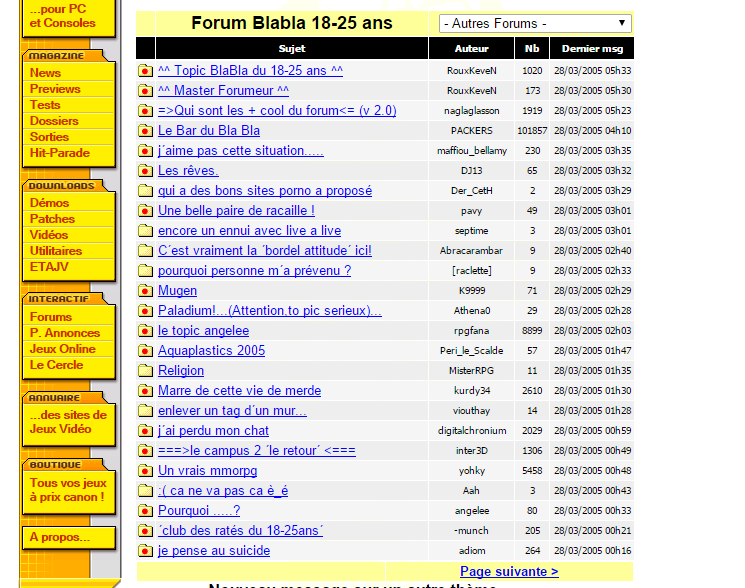Click folder icon next to 'Les rêves.'
Image resolution: width=745 pixels, height=588 pixels.
pyautogui.click(x=145, y=171)
